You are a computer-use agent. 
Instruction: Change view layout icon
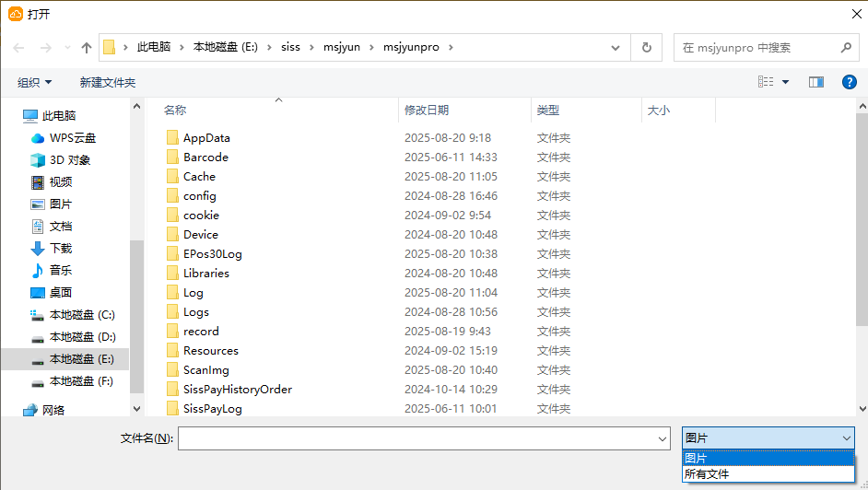pos(766,82)
